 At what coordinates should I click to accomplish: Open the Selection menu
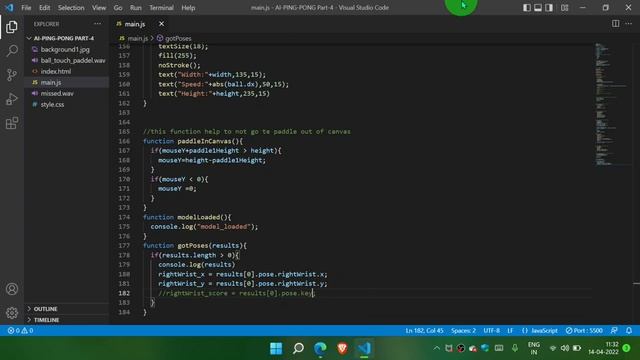[x=71, y=8]
